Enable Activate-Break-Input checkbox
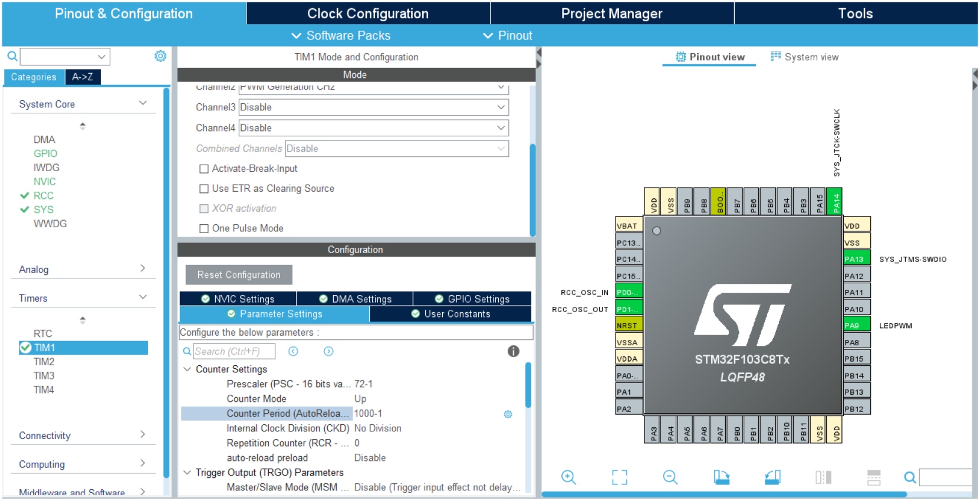This screenshot has height=501, width=980. (x=204, y=169)
